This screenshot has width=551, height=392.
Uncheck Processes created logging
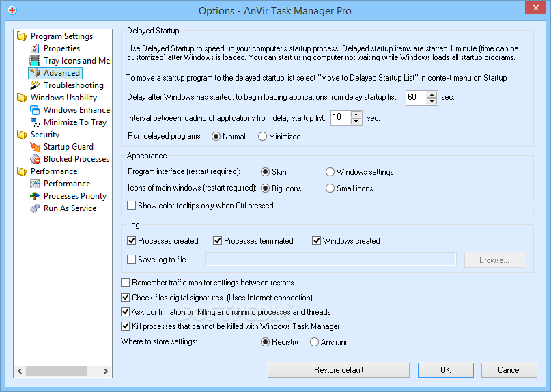[x=163, y=241]
